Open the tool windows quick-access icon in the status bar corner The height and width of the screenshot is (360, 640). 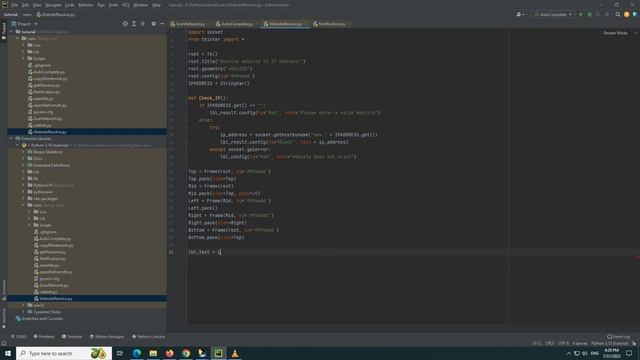[x=4, y=343]
